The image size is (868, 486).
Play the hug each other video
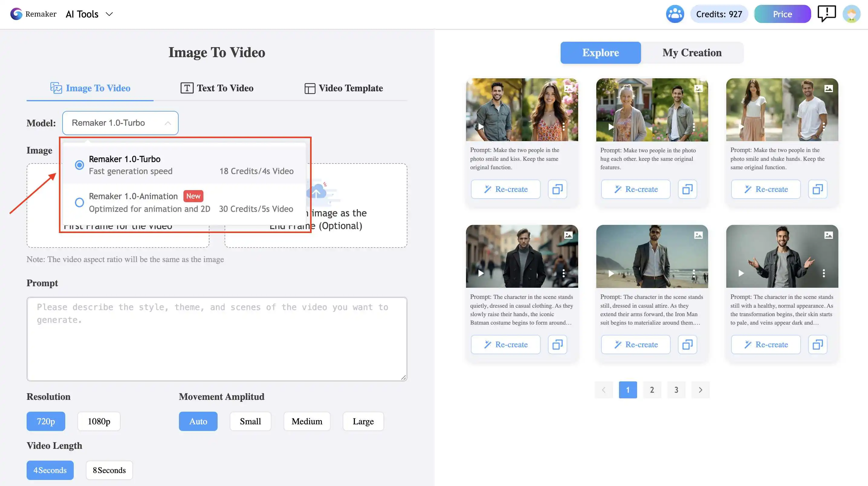[x=611, y=127]
